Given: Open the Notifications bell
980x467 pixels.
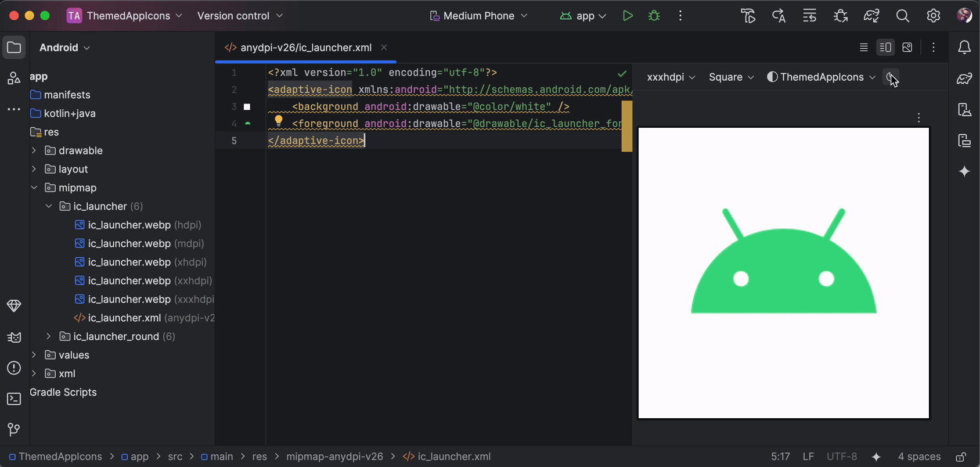Looking at the screenshot, I should pos(964,48).
